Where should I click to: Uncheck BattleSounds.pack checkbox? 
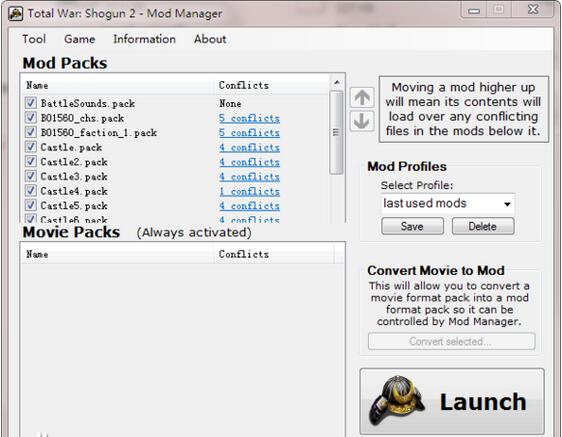click(30, 103)
